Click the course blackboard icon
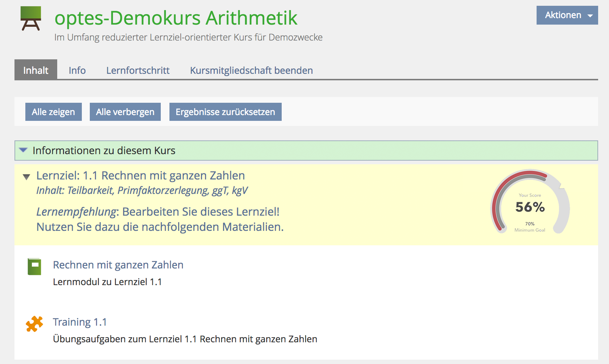 pos(31,18)
